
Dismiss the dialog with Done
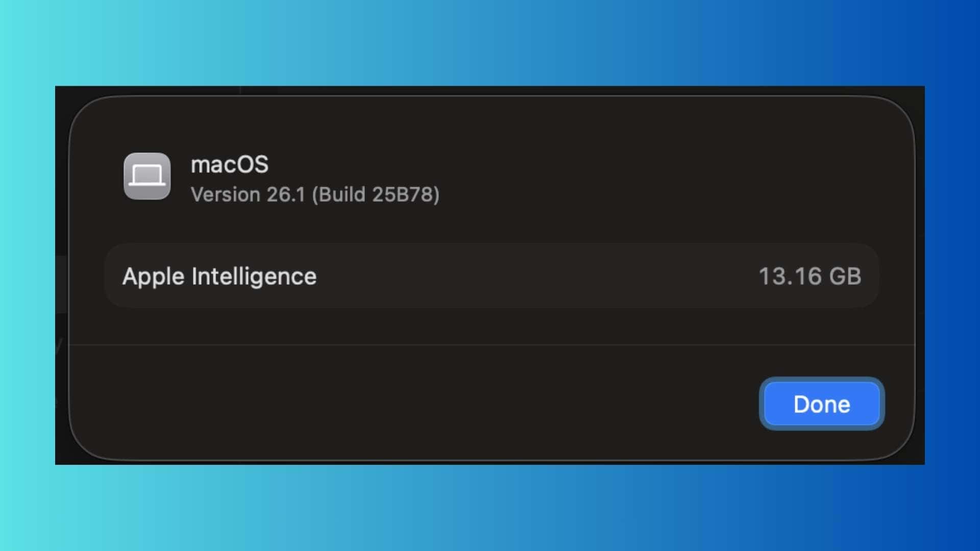[x=821, y=404]
